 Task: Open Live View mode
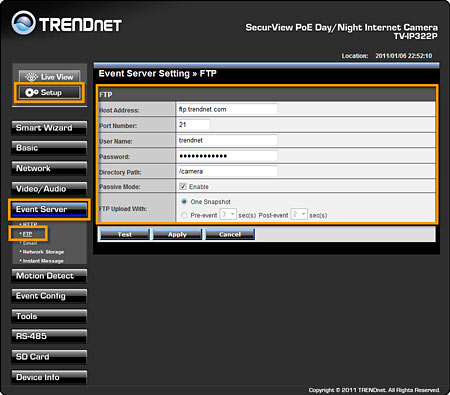[49, 77]
